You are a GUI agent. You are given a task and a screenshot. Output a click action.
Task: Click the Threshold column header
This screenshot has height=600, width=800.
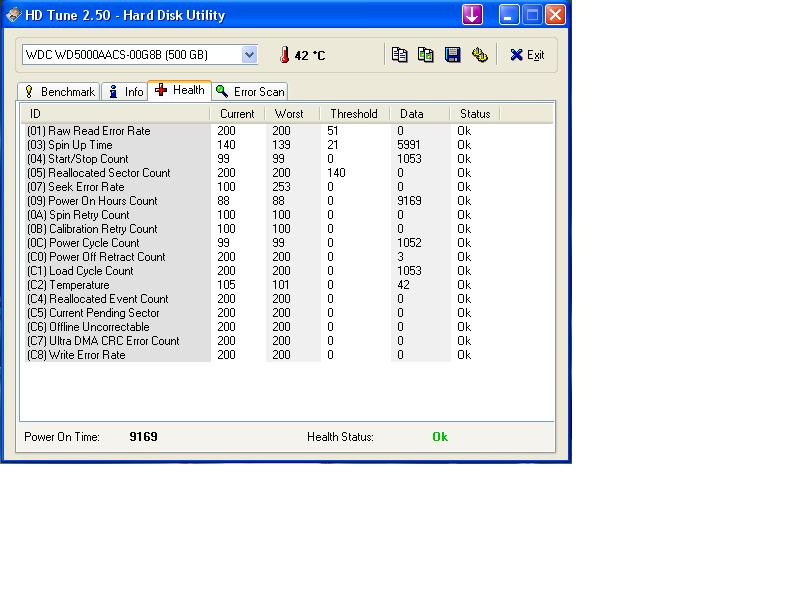355,114
